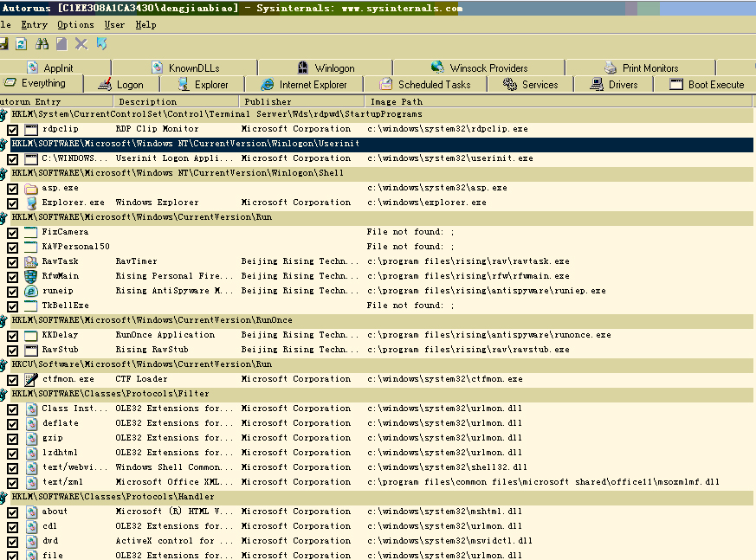Uncheck the asp.exe shell entry

click(12, 188)
